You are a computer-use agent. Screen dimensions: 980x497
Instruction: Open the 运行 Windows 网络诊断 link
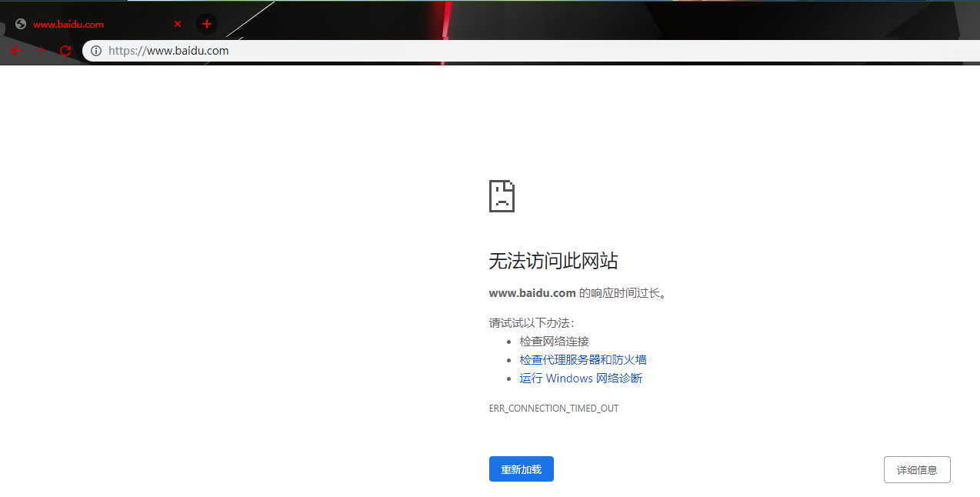pos(580,379)
